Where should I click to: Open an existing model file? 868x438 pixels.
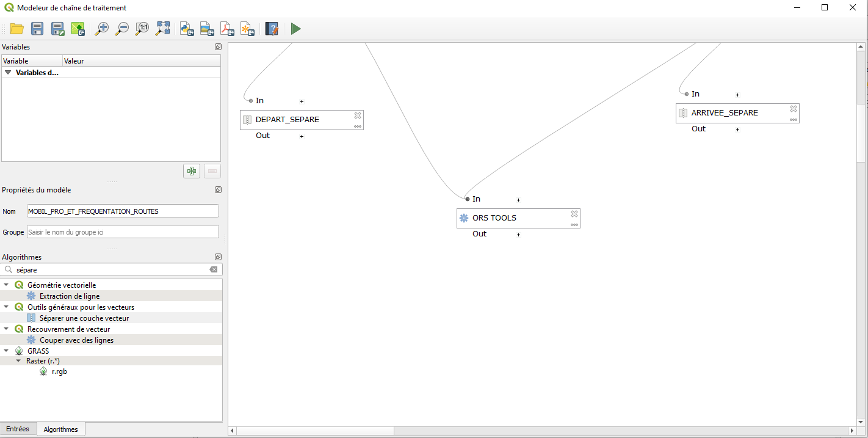16,29
